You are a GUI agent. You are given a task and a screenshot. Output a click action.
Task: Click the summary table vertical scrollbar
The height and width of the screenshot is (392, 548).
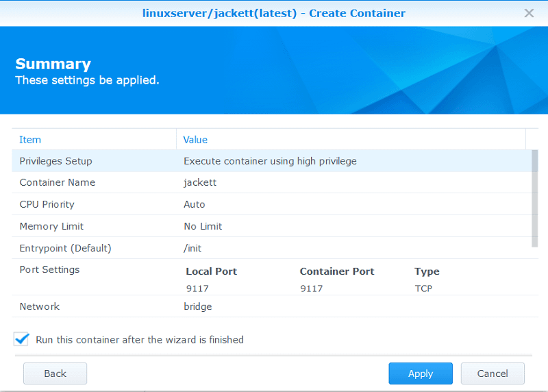tap(534, 198)
